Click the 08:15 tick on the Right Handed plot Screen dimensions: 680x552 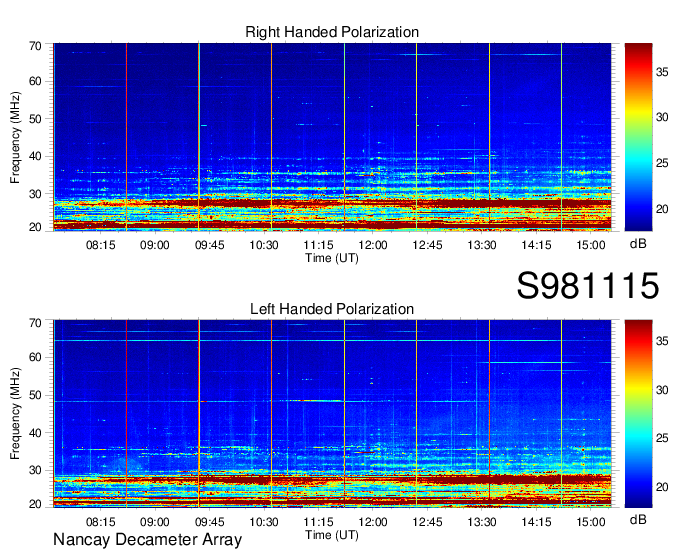point(101,245)
